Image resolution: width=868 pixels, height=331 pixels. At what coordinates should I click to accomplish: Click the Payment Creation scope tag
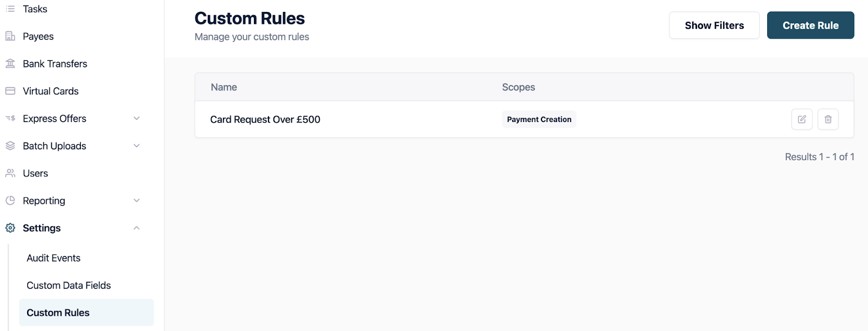point(539,119)
